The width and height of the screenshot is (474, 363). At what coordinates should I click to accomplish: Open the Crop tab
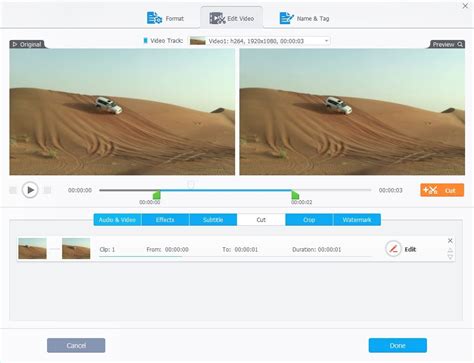(x=309, y=220)
